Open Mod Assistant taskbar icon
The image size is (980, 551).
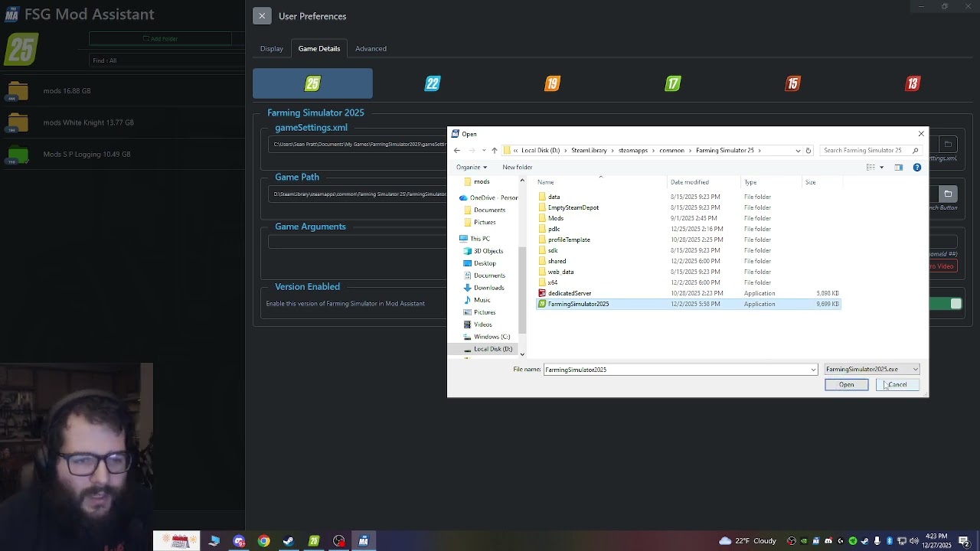(364, 541)
